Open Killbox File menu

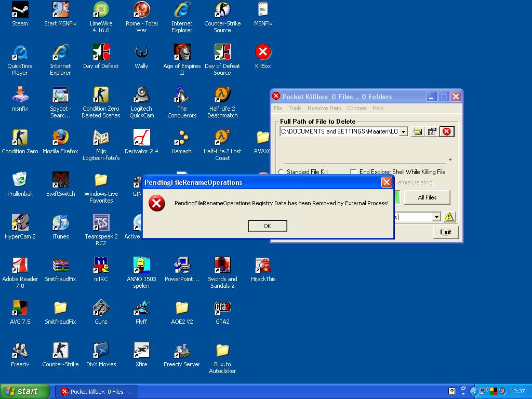click(x=278, y=108)
